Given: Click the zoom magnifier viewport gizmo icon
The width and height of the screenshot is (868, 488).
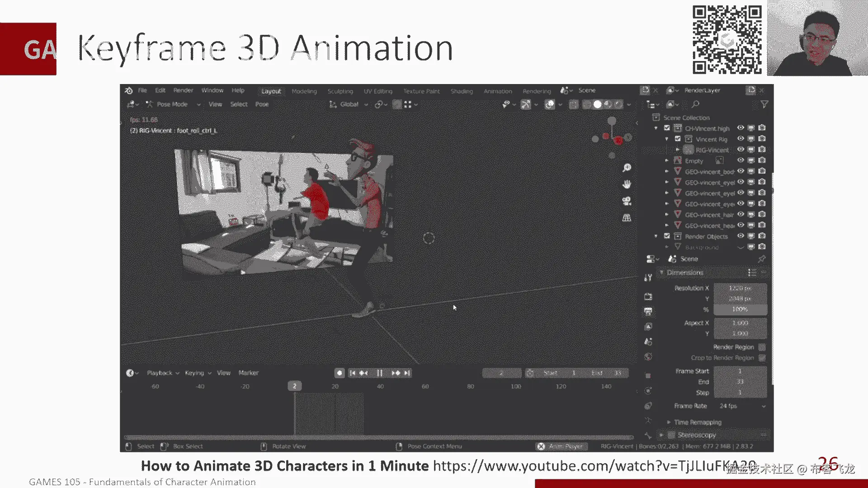Looking at the screenshot, I should point(627,168).
